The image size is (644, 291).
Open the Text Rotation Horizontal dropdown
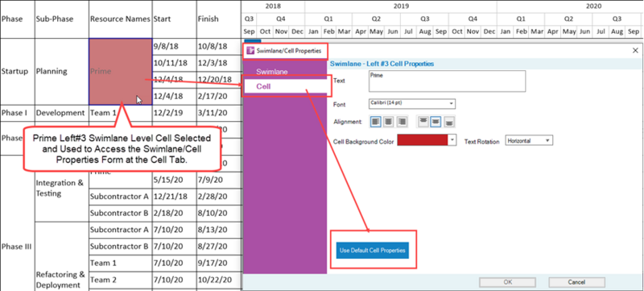tap(529, 140)
